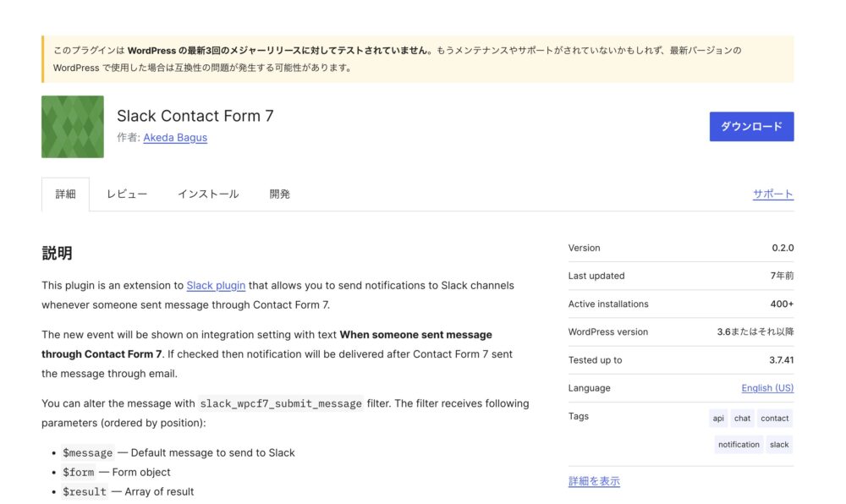The height and width of the screenshot is (504, 846).
Task: Click the Tags label
Action: point(579,416)
